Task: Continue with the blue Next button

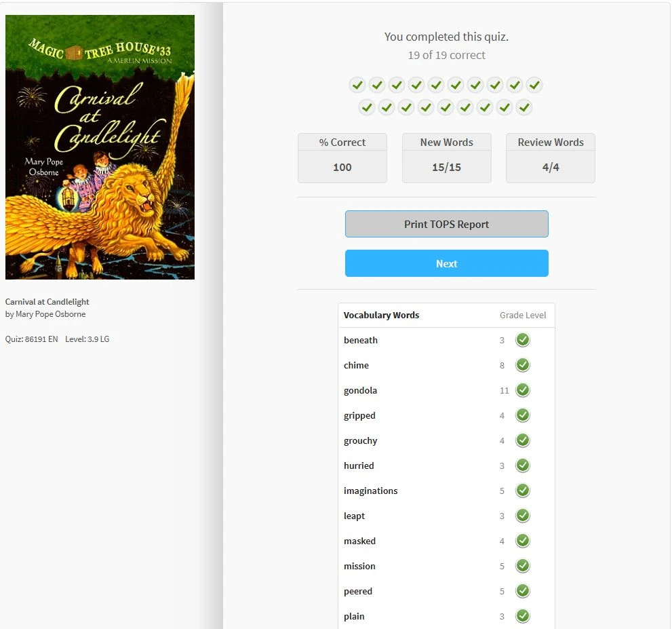Action: click(447, 263)
